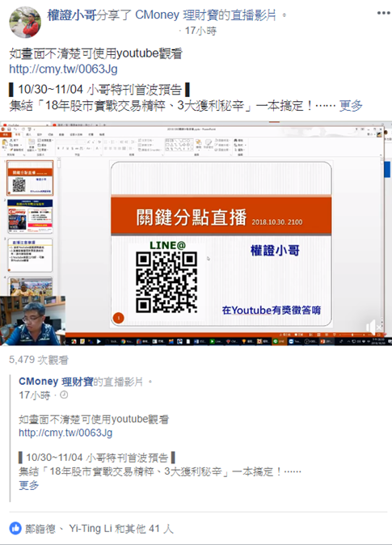Click the presenter webcam overlay
Screen dimensions: 392x545
pyautogui.click(x=32, y=320)
